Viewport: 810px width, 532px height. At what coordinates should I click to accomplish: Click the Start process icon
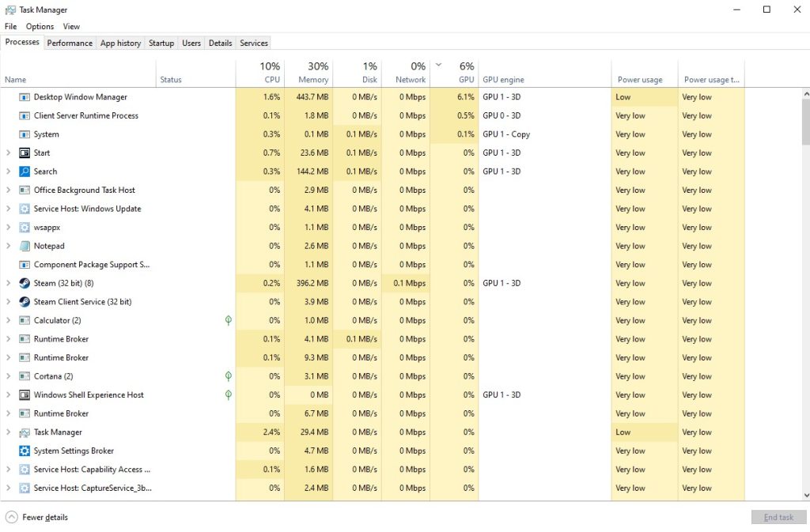tap(25, 153)
